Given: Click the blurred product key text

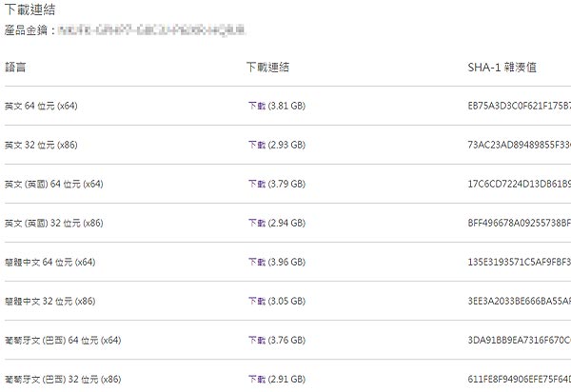Looking at the screenshot, I should [150, 30].
